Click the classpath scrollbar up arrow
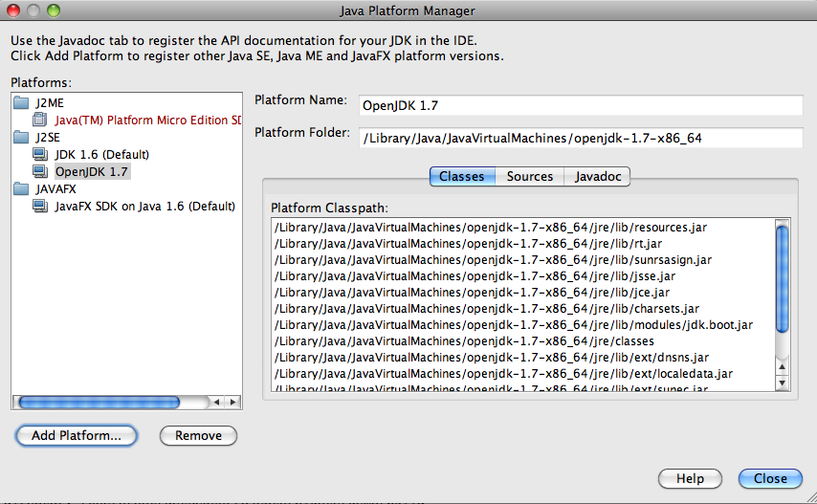817x504 pixels. [783, 366]
